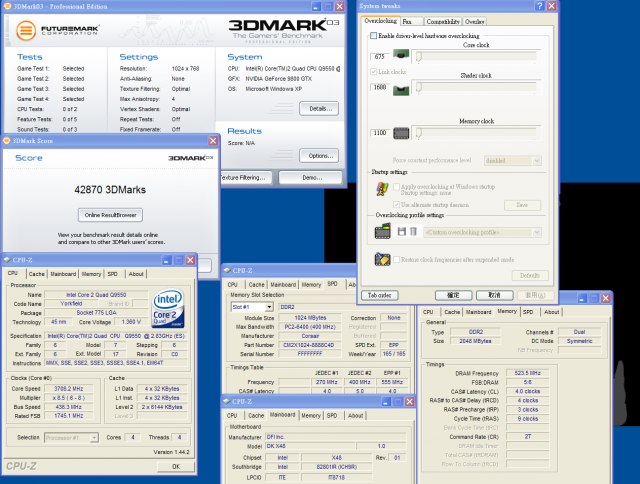Close the 3DMark Score window
The image size is (640, 484).
[213, 141]
